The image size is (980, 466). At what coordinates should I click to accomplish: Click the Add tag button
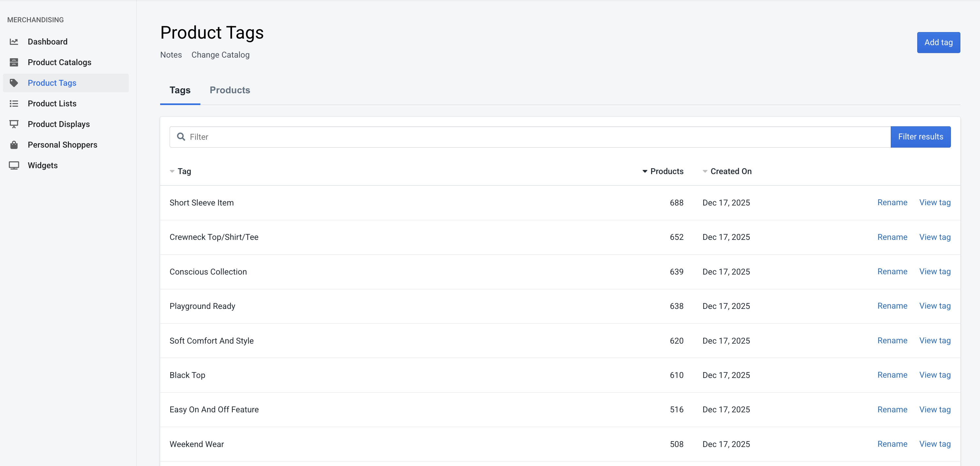pyautogui.click(x=938, y=42)
